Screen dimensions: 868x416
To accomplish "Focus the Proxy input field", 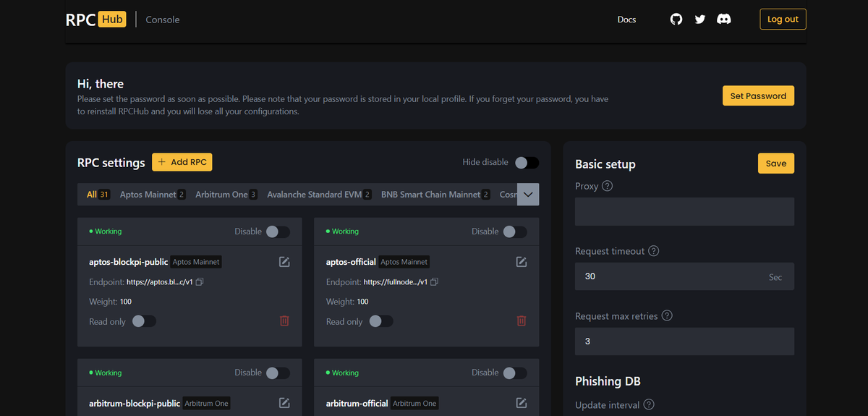I will coord(684,211).
